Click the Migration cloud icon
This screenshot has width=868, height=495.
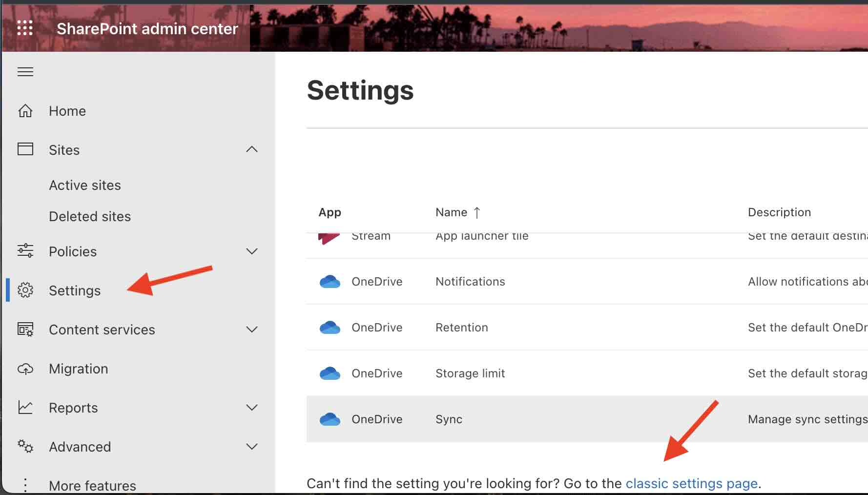pyautogui.click(x=25, y=369)
